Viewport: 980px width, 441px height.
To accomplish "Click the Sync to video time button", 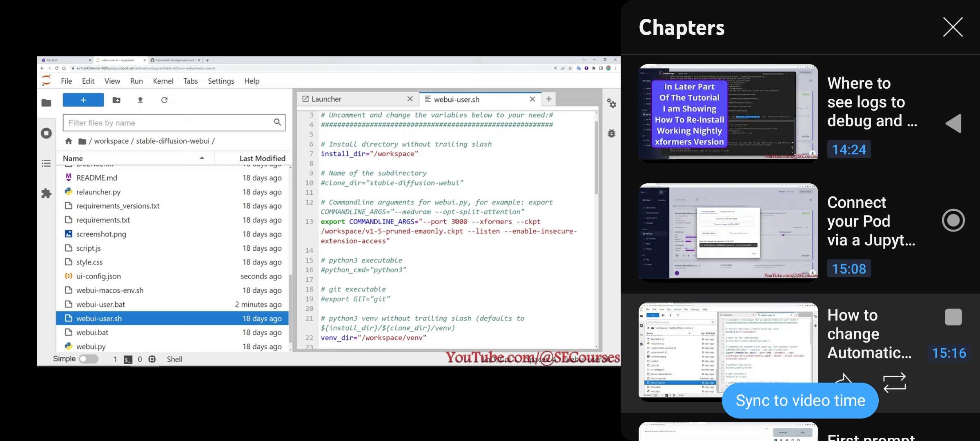I will tap(800, 400).
